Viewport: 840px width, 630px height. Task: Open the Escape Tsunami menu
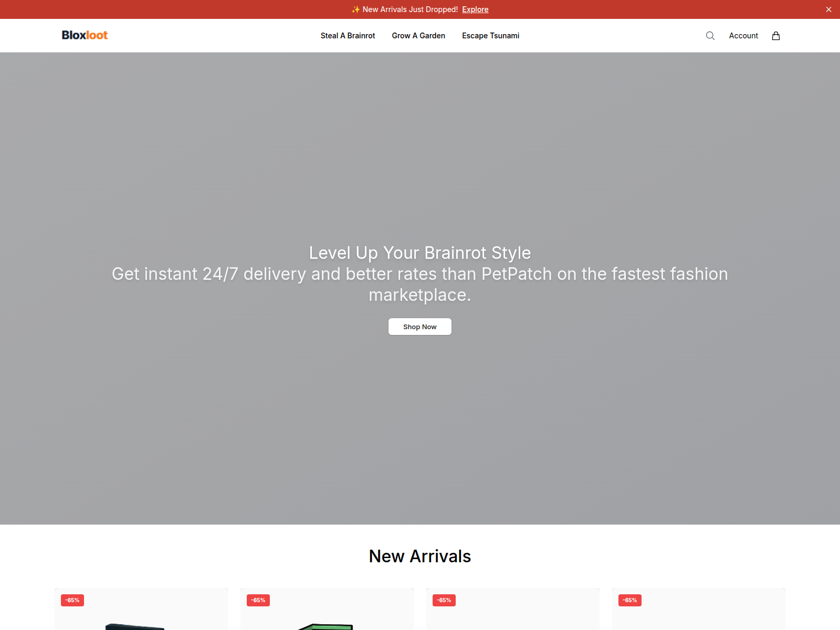490,36
